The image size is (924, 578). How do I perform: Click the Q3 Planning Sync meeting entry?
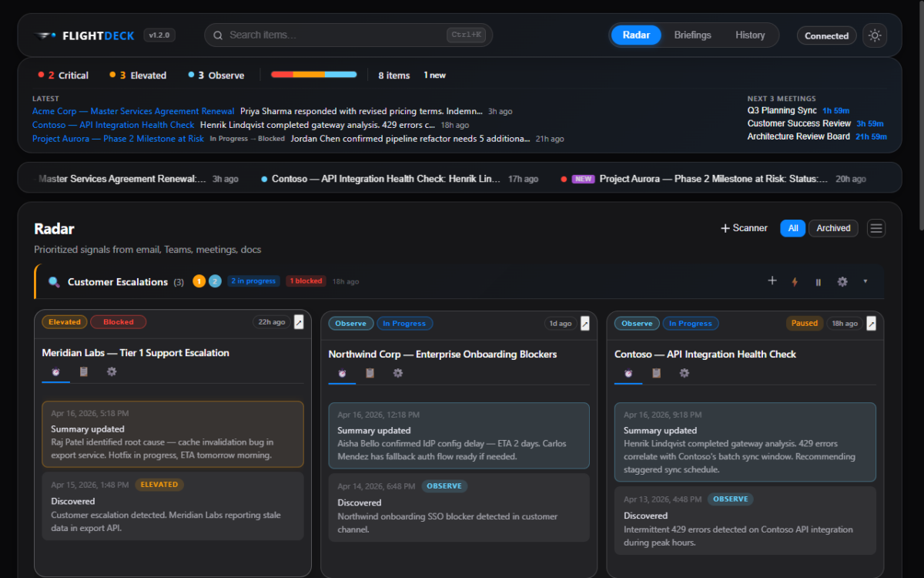798,111
